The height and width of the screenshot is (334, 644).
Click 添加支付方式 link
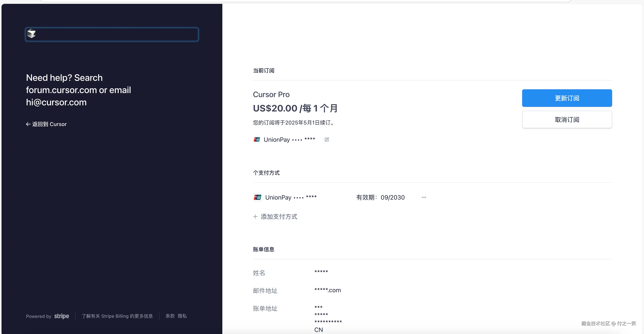(x=279, y=217)
